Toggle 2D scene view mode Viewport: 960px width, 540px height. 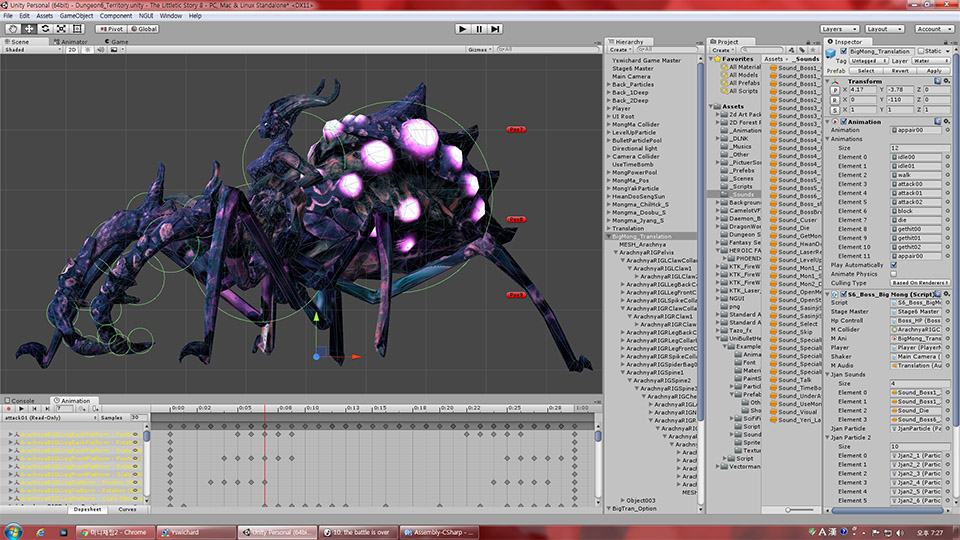[72, 50]
